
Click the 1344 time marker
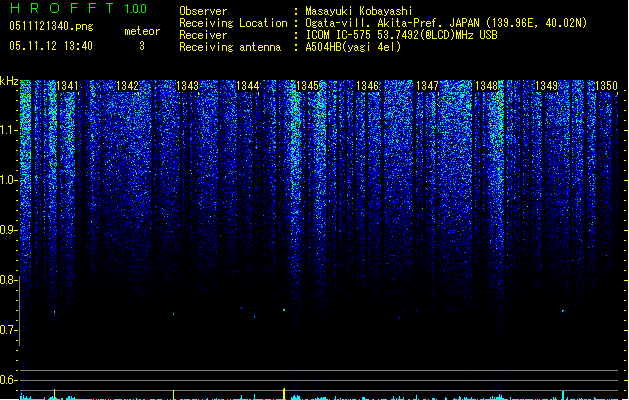pyautogui.click(x=248, y=86)
